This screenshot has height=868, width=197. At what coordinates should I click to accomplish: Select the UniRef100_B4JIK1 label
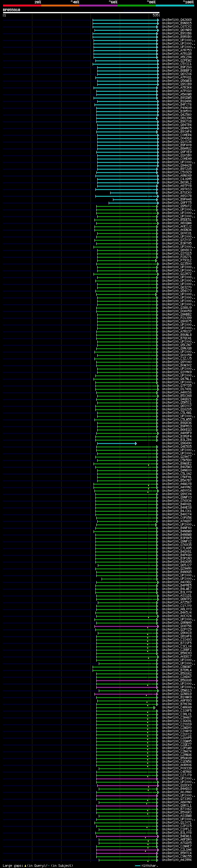tap(176, 511)
